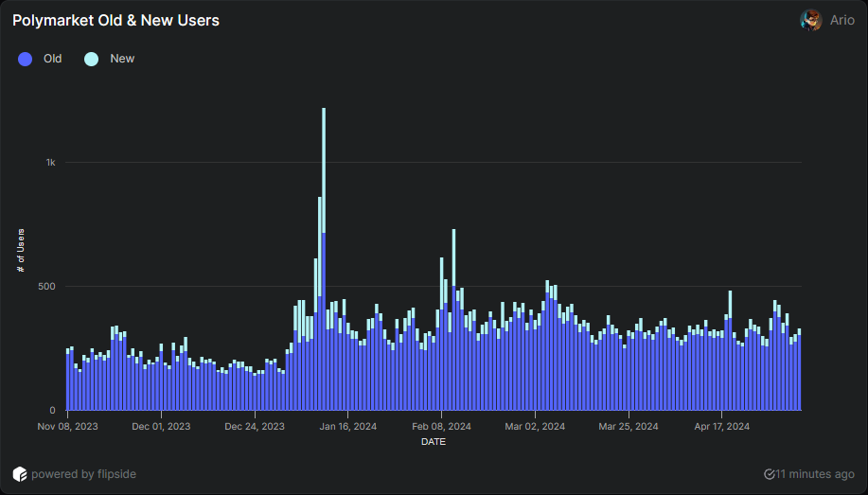Click the 500 y-axis label
The height and width of the screenshot is (495, 868).
47,286
